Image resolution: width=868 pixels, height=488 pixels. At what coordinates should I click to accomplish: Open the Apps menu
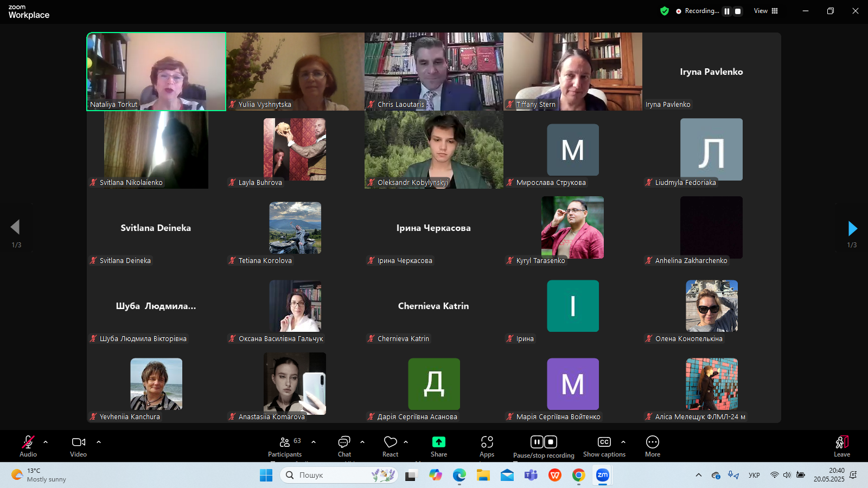[487, 446]
